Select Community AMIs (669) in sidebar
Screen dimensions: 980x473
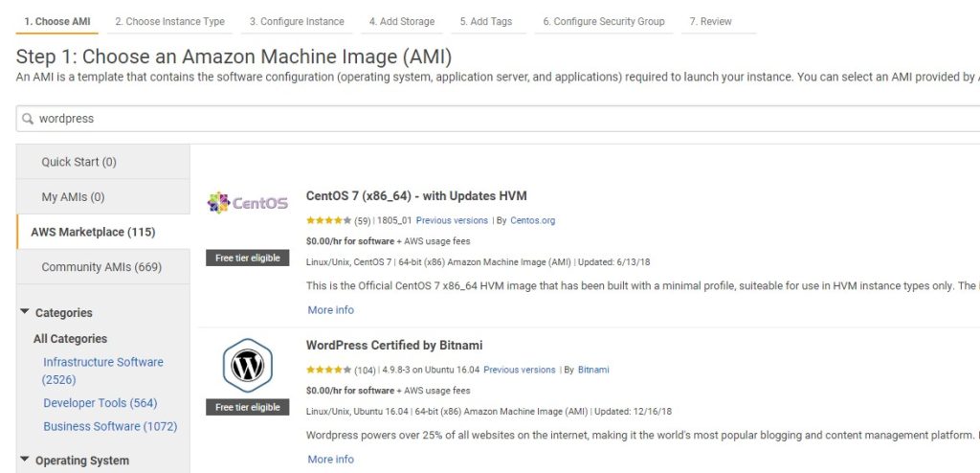(x=103, y=267)
